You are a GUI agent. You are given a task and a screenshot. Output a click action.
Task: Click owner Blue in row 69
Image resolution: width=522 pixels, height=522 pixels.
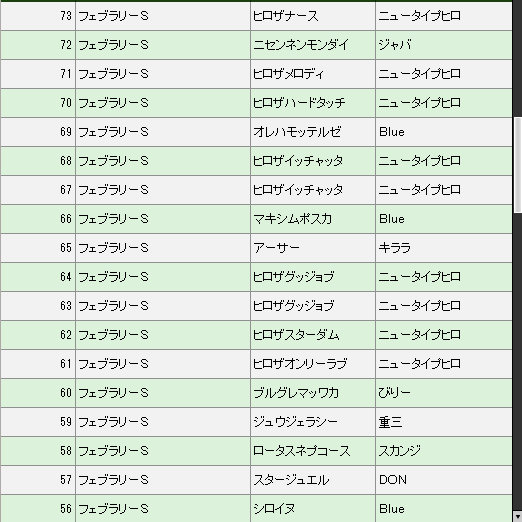click(392, 132)
